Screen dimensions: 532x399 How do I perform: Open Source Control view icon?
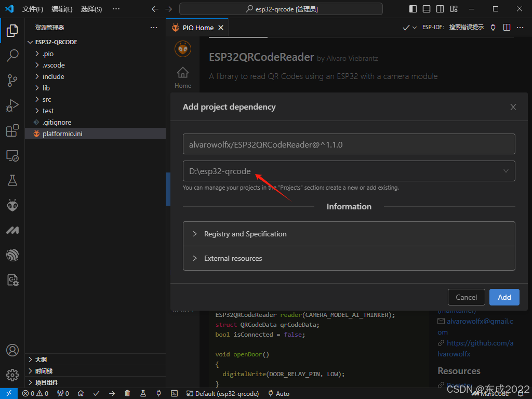12,81
